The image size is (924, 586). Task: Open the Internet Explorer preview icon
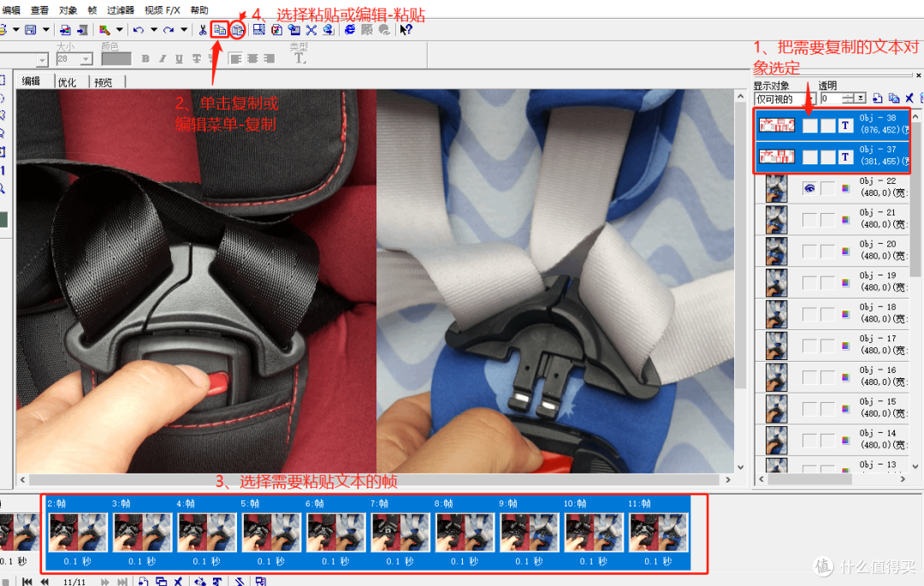tap(350, 30)
